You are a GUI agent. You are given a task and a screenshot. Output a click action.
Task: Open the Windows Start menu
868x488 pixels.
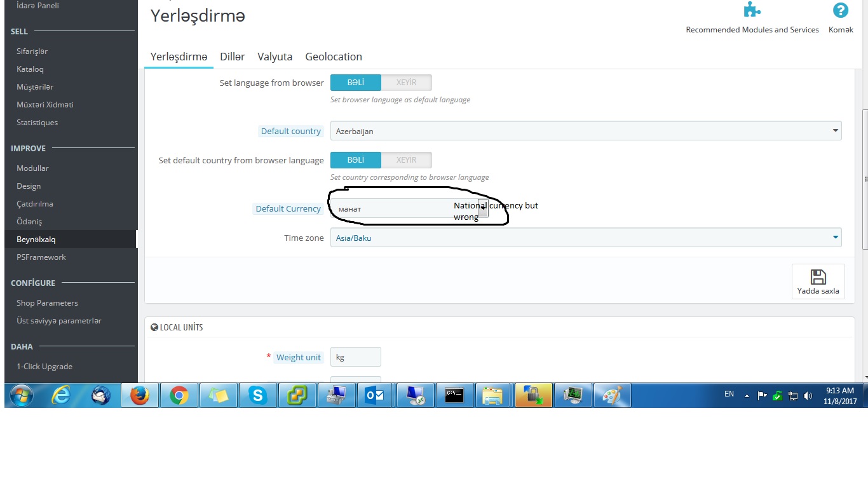21,395
